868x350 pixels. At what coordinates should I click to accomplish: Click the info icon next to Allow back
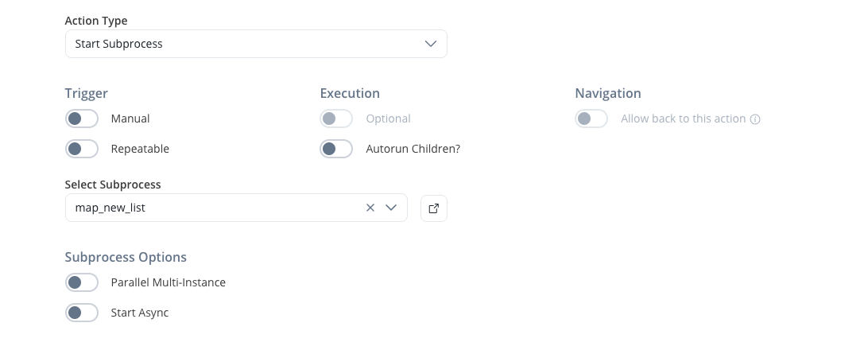755,119
